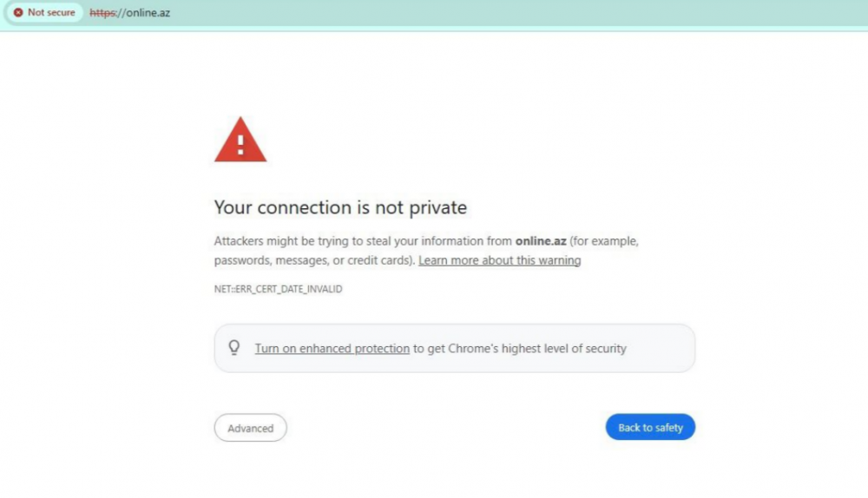Expand the Advanced options button
This screenshot has height=498, width=868.
[x=250, y=428]
